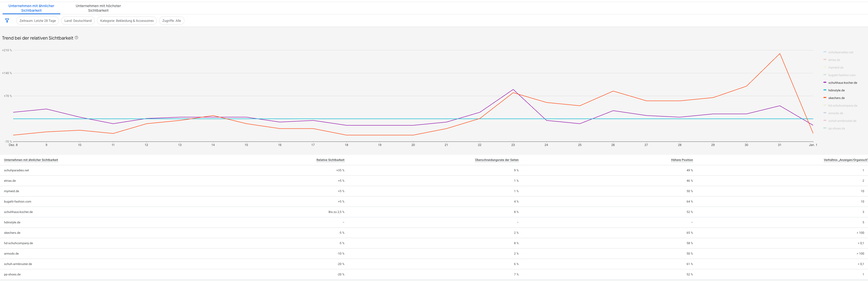Select the schuhparadies.net table row name
Image resolution: width=868 pixels, height=281 pixels.
[x=16, y=170]
